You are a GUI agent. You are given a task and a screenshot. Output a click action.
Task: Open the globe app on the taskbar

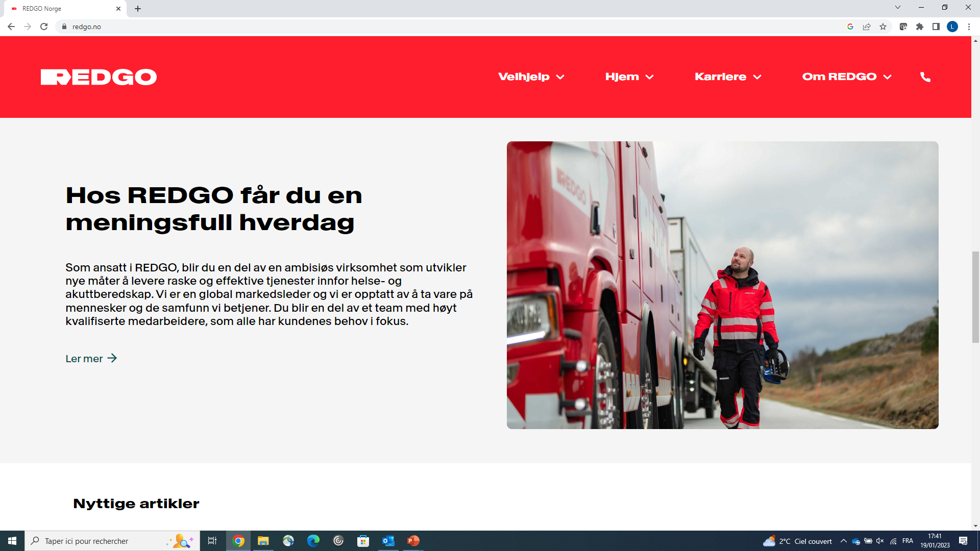pyautogui.click(x=288, y=541)
